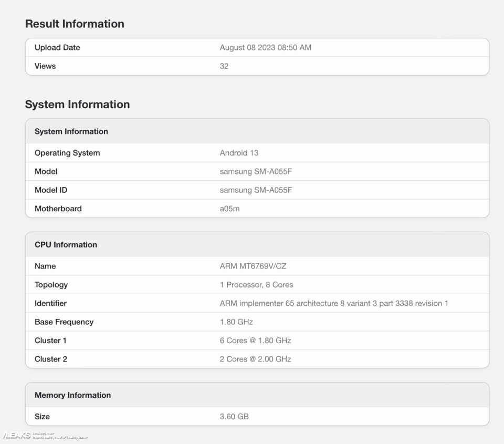Click the slashleaks.com watermark URL text
504x444 pixels.
(59, 437)
